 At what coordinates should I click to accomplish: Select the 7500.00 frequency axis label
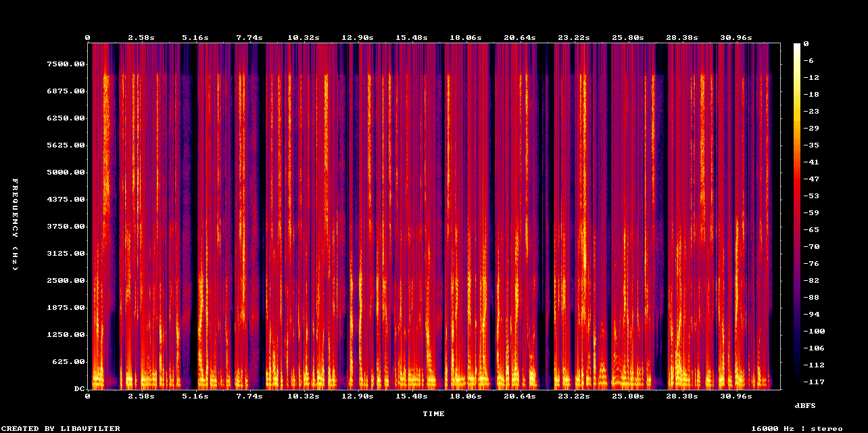pos(65,64)
